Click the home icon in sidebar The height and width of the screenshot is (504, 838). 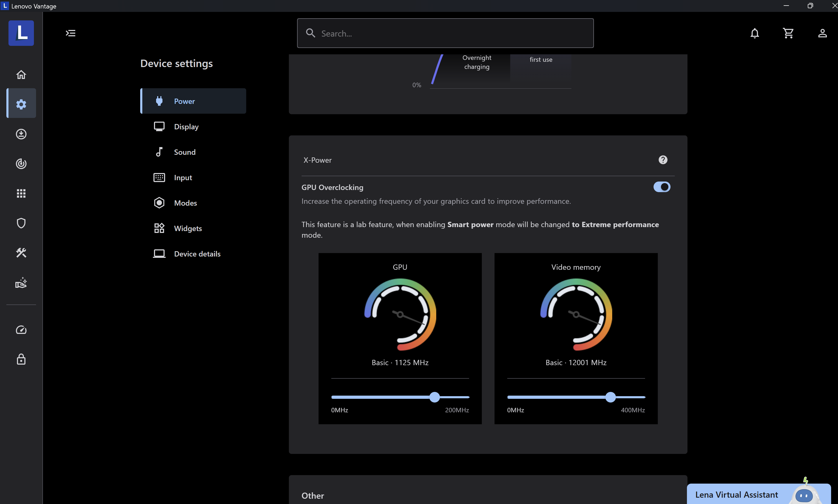pos(21,74)
